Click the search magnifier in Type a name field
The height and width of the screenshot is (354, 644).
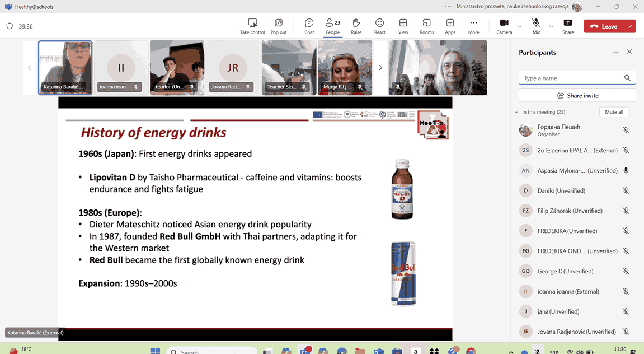tap(627, 78)
